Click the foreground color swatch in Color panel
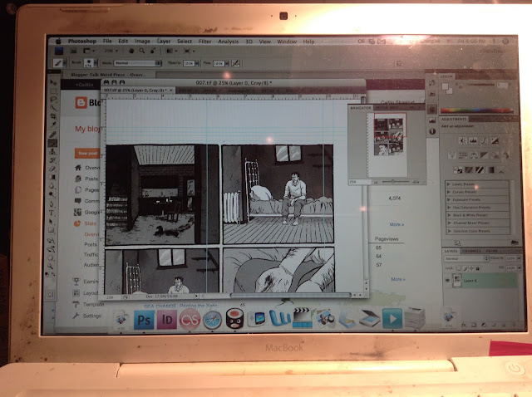This screenshot has height=397, width=532. [x=446, y=86]
